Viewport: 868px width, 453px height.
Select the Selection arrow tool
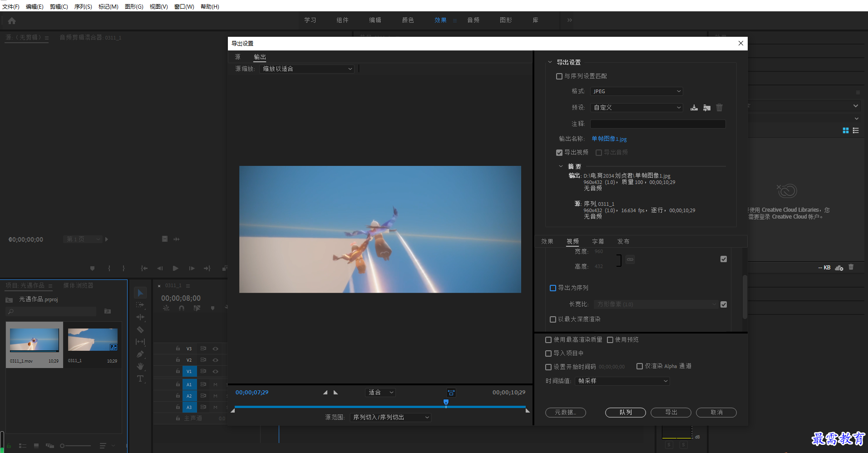pos(140,293)
